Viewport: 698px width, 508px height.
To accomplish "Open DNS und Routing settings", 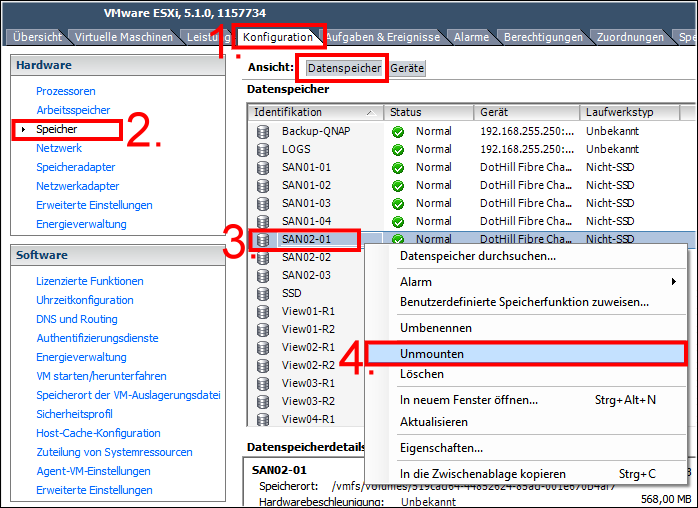I will (x=77, y=319).
